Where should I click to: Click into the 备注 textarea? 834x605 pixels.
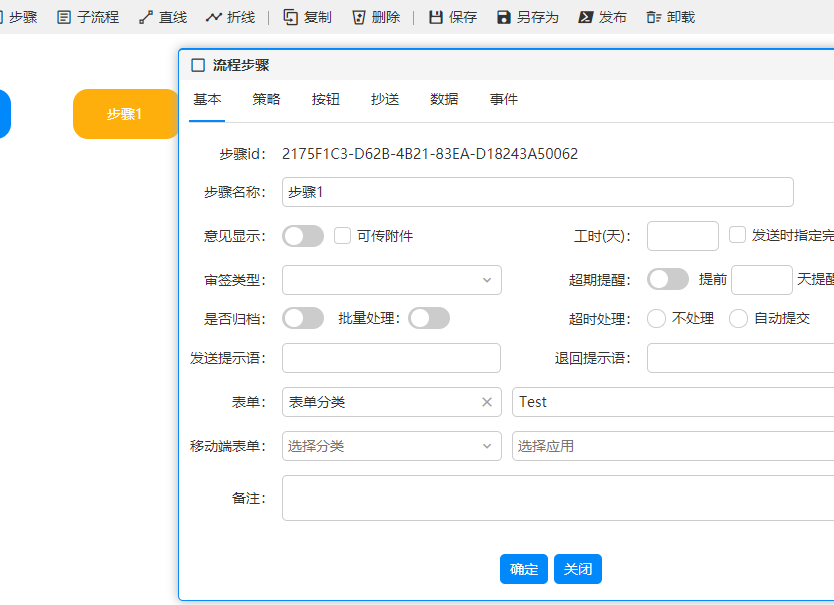(558, 498)
